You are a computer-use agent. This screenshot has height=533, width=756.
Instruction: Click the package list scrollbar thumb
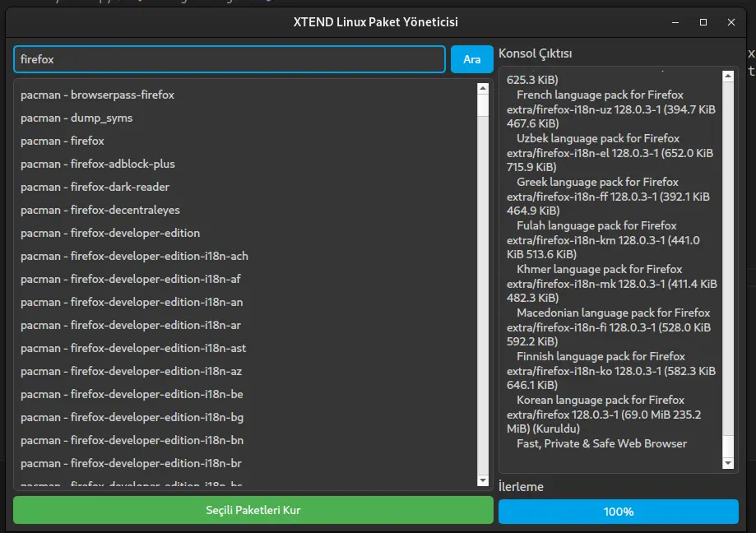(483, 104)
